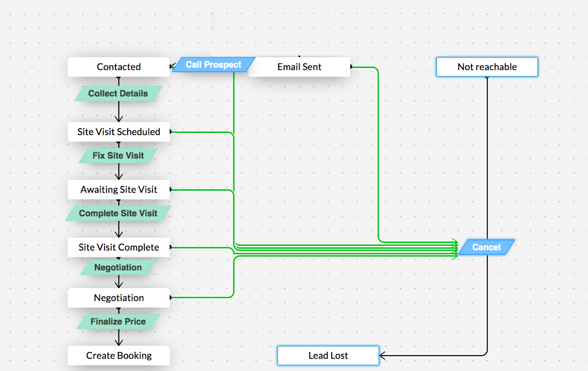588x371 pixels.
Task: Select the Email Sent state box
Action: [299, 67]
